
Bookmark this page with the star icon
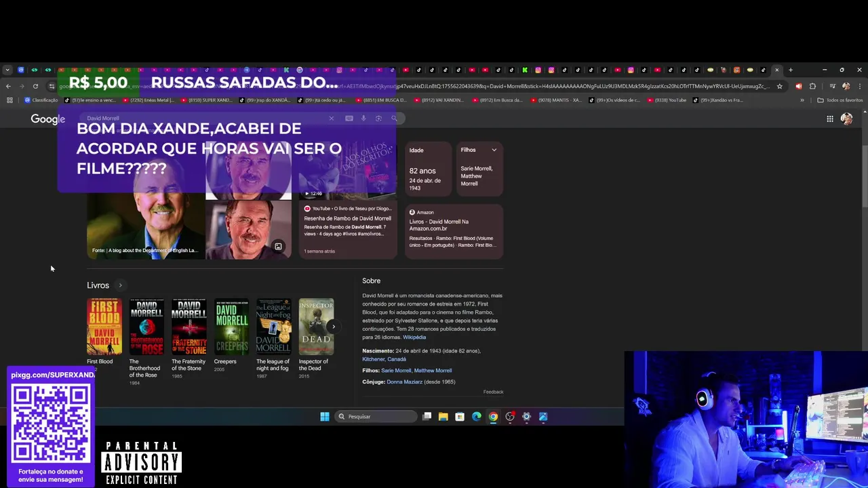pos(780,86)
